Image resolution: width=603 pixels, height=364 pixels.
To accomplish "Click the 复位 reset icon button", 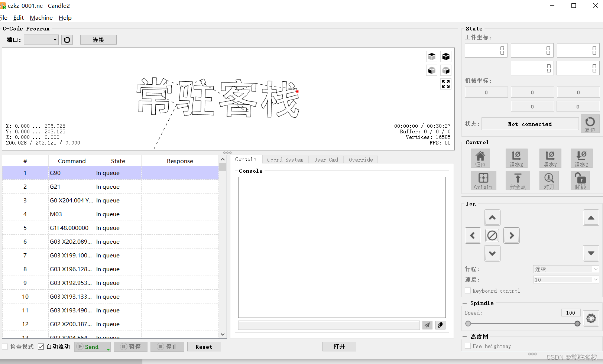I will point(590,124).
